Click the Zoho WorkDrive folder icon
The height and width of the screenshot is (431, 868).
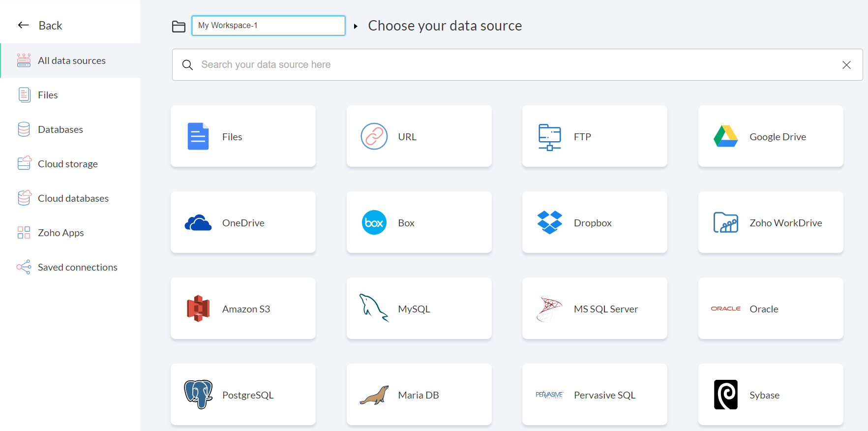(x=726, y=222)
